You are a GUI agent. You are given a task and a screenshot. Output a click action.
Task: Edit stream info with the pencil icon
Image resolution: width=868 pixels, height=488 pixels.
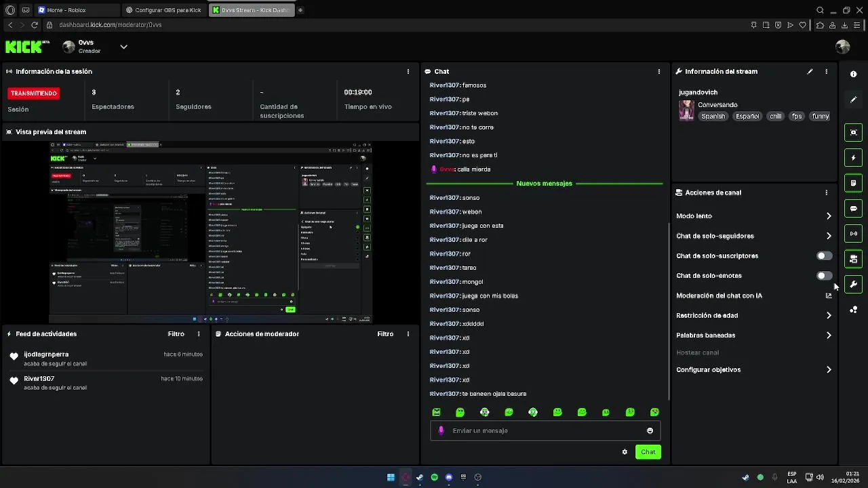click(x=810, y=71)
